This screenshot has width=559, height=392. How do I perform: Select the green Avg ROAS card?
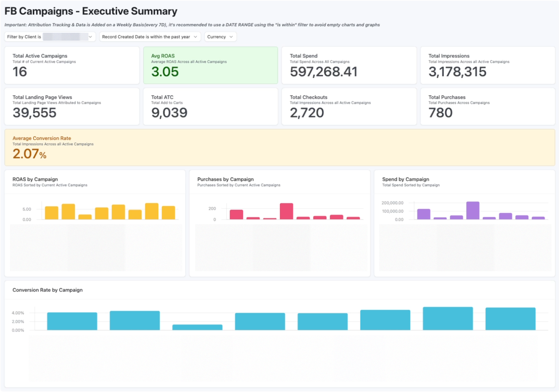(211, 66)
